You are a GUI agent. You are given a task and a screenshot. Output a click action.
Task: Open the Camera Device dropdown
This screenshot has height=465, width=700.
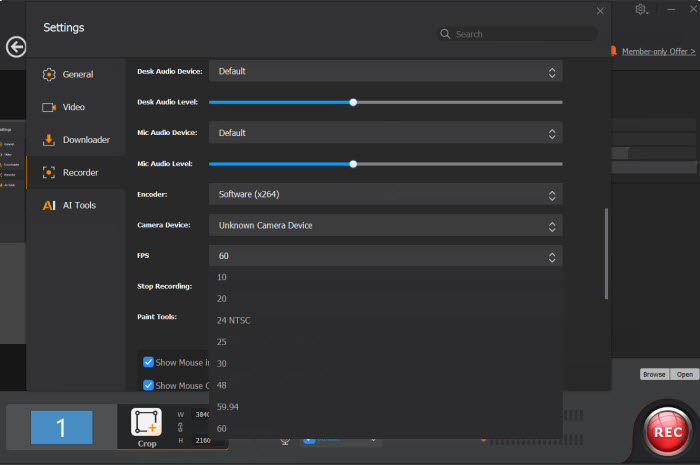pos(386,225)
